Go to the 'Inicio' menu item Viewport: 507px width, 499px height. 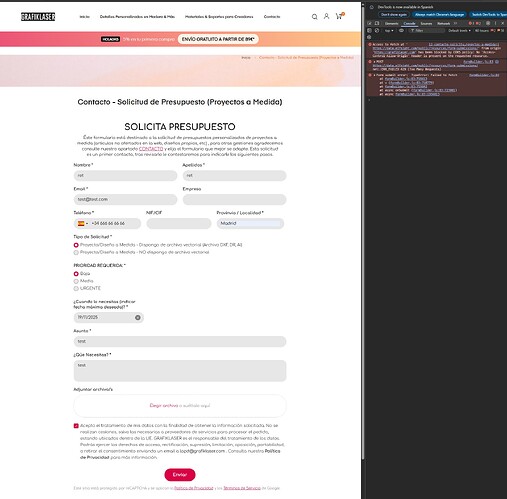(85, 17)
